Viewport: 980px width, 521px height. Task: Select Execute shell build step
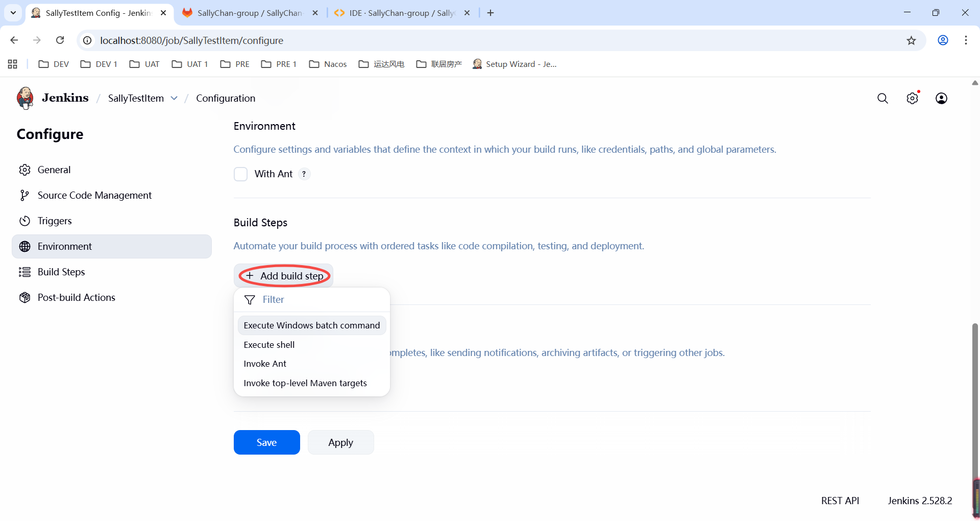point(312,345)
